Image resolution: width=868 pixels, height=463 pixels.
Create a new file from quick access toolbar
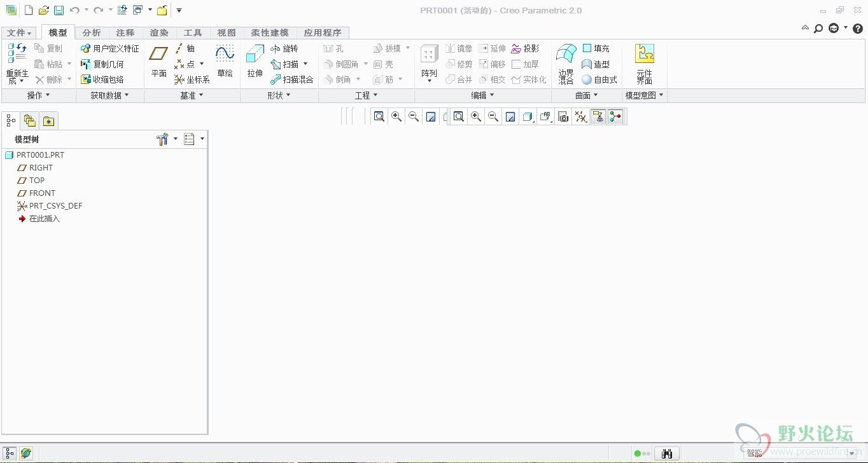click(x=28, y=10)
